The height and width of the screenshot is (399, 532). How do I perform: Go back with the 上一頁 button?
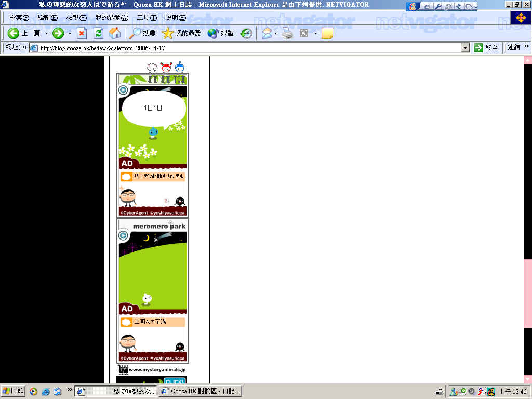(x=24, y=33)
